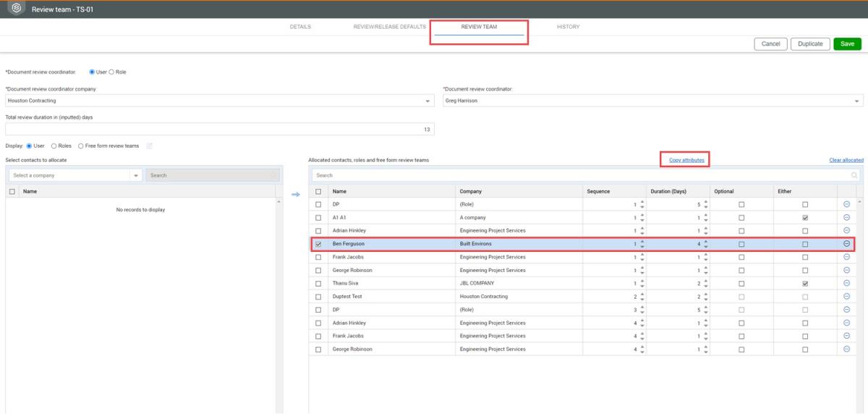Click the remove icon for Duptest Test

point(846,297)
